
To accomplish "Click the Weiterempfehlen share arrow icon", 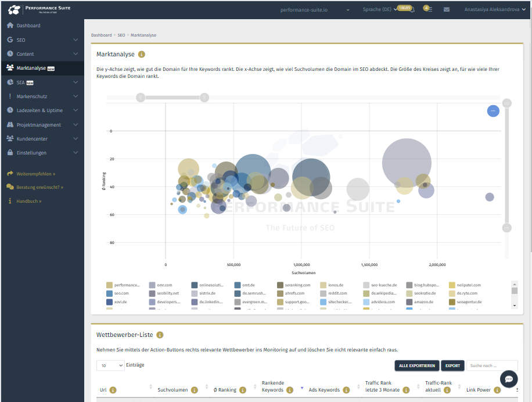I will click(10, 173).
